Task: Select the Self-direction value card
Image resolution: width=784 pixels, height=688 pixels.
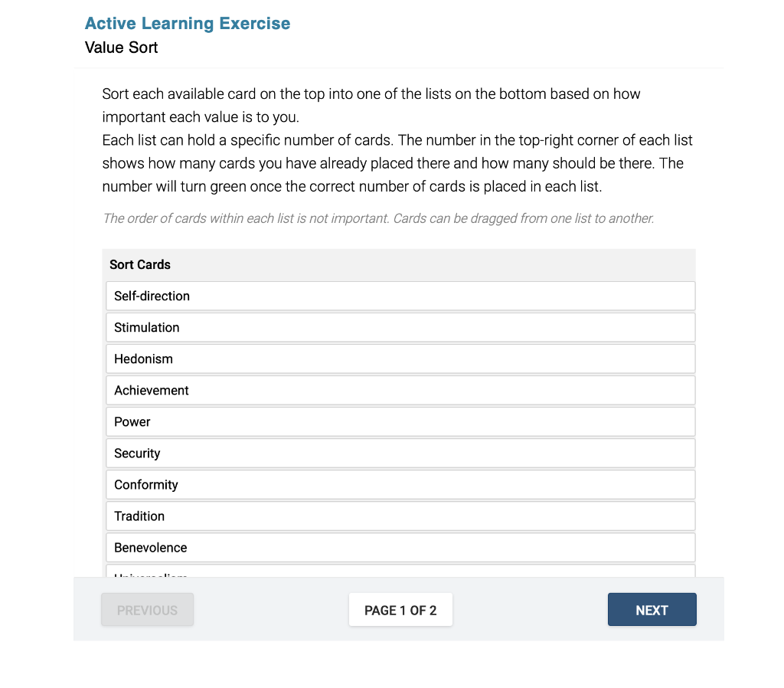Action: tap(400, 296)
